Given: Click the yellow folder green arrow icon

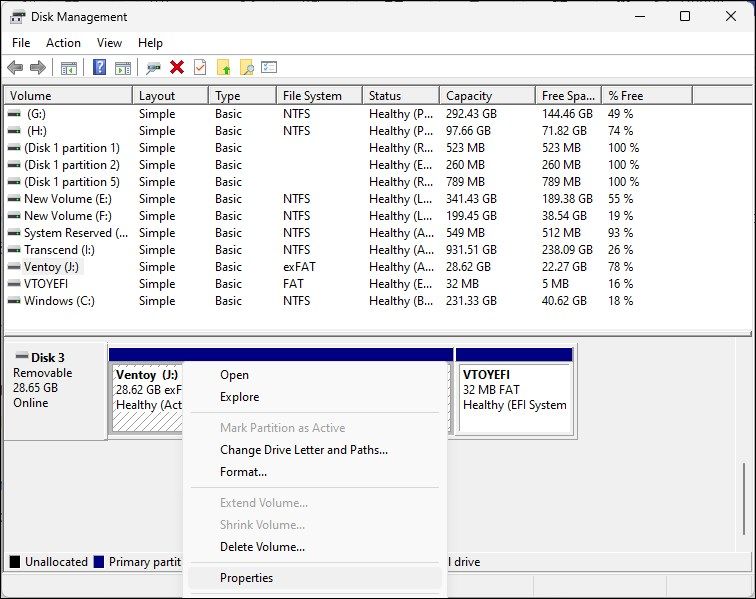Looking at the screenshot, I should pos(224,67).
